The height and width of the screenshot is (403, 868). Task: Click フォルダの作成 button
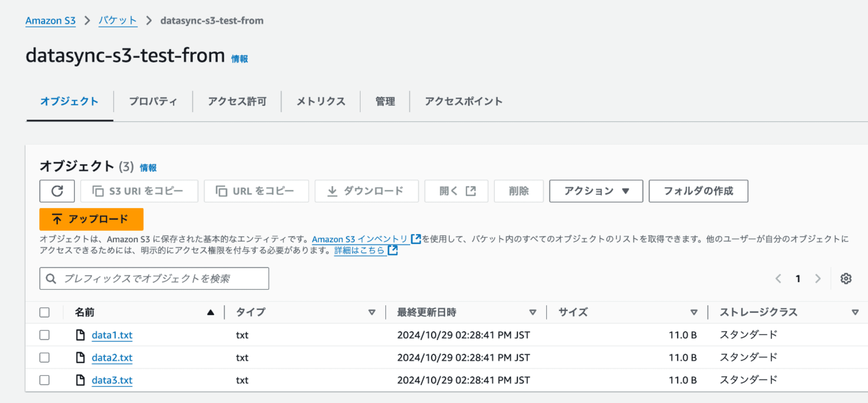coord(698,191)
